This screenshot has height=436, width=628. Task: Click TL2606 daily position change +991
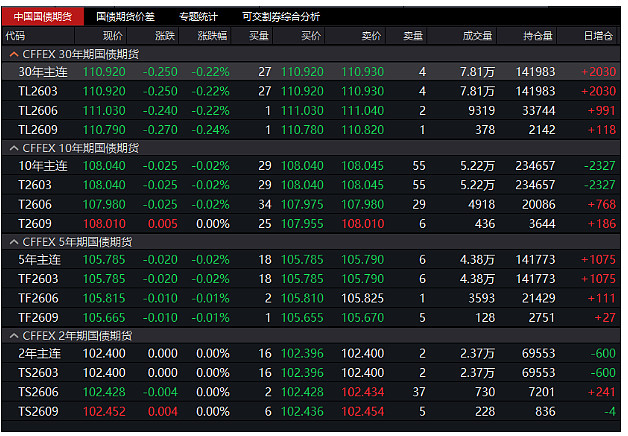click(602, 111)
